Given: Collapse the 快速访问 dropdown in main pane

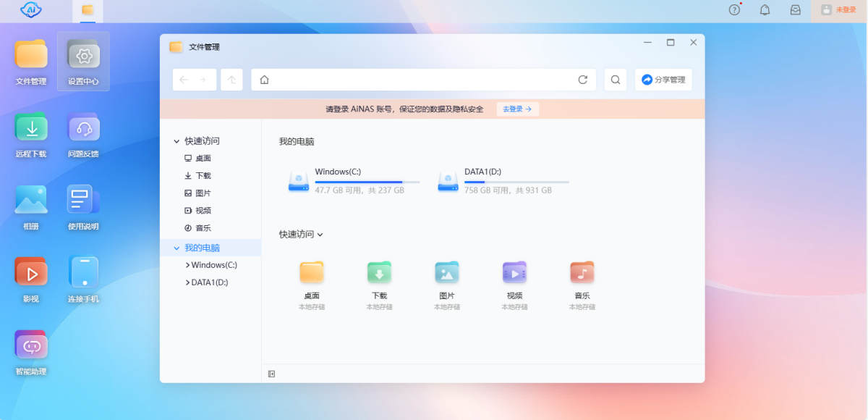Looking at the screenshot, I should click(320, 235).
